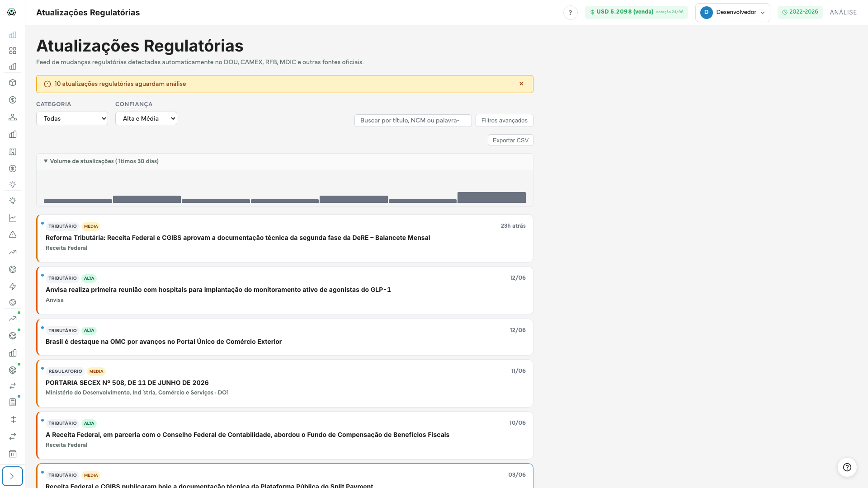Expand the sidebar with the chevron button
Screen dimensions: 868x488
tap(12, 476)
